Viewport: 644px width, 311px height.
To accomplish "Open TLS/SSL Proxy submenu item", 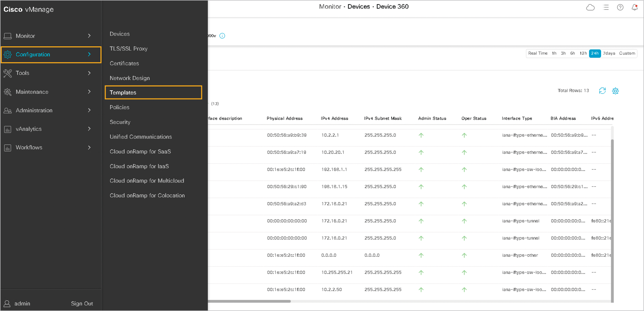I will (x=129, y=49).
